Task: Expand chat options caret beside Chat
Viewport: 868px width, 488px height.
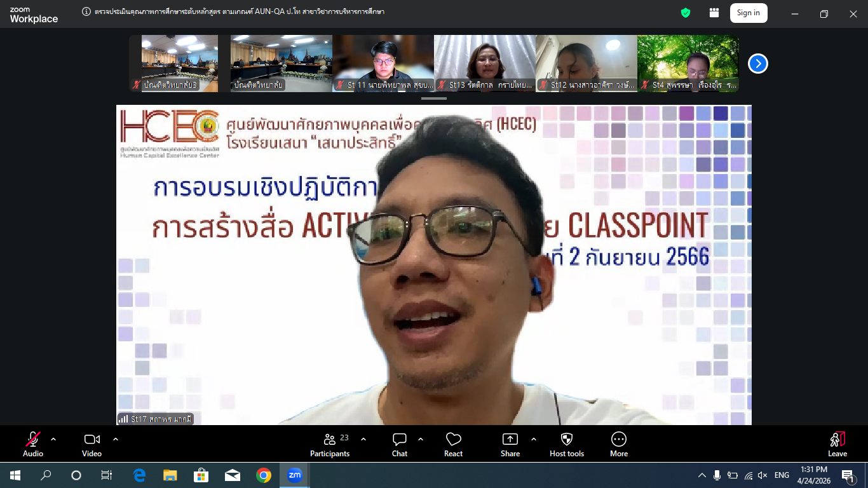Action: click(421, 439)
